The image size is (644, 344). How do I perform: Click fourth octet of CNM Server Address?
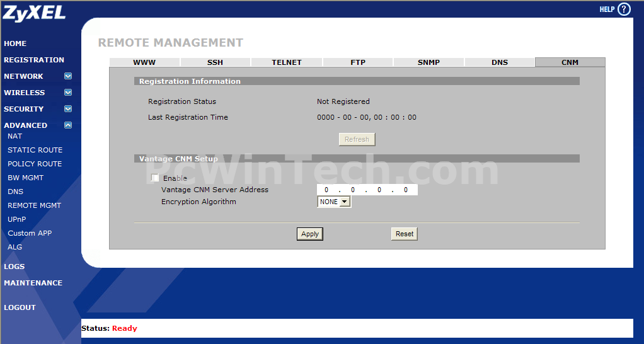coord(406,190)
